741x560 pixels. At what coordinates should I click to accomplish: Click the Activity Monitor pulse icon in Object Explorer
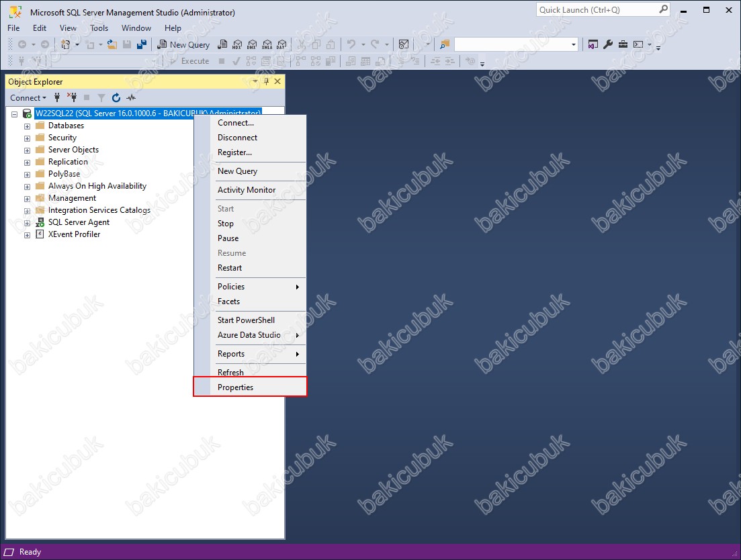(131, 98)
